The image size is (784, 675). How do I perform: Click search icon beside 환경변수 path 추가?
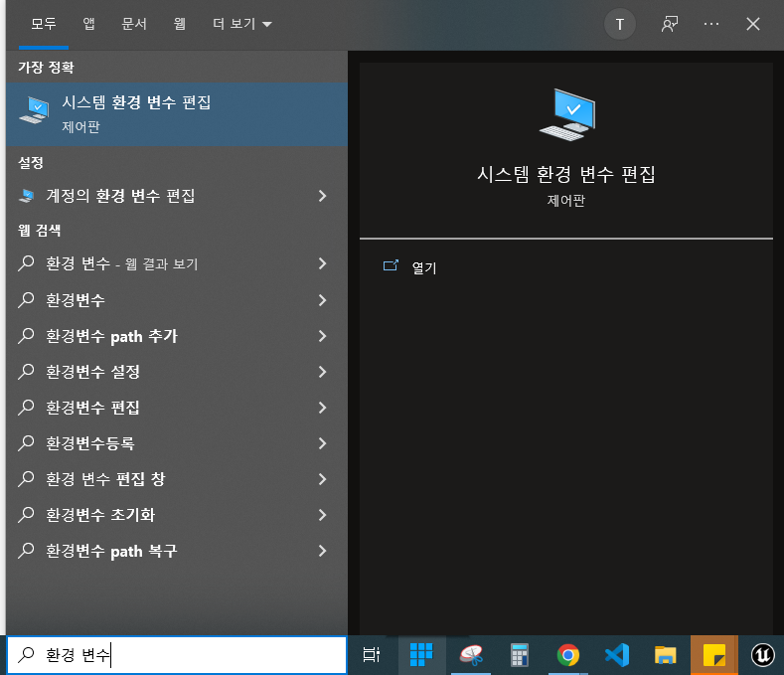click(x=26, y=336)
